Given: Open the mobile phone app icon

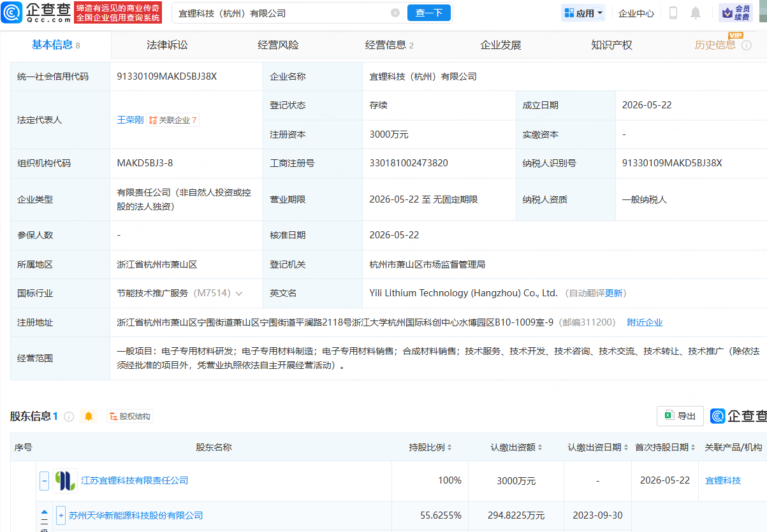Looking at the screenshot, I should 673,13.
